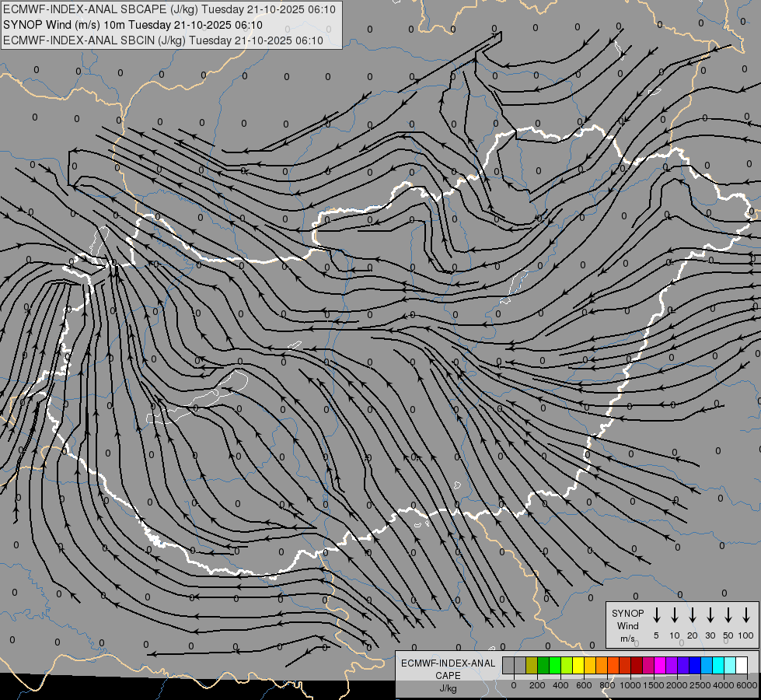This screenshot has width=761, height=700.
Task: Click the 20 m/s wind arrow in legend
Action: (692, 615)
